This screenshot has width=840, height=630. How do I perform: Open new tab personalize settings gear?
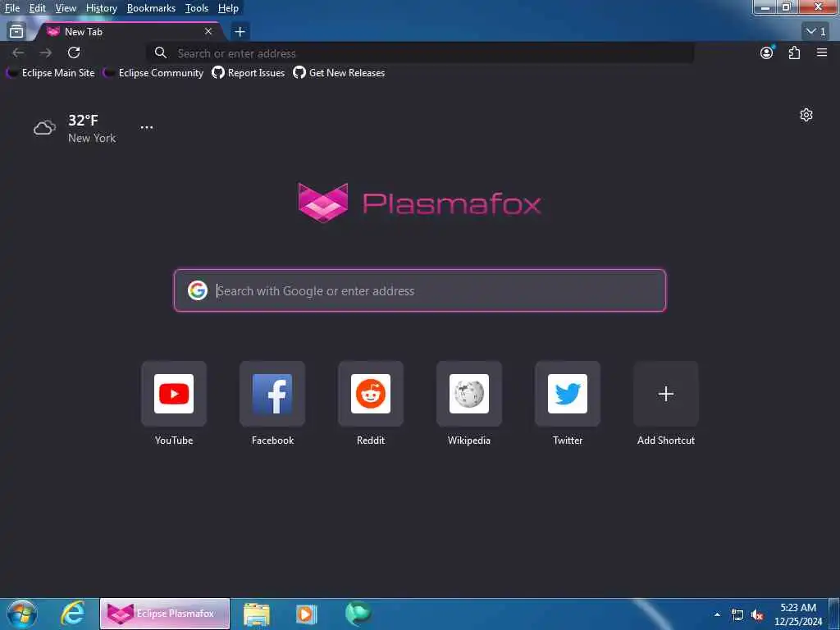[806, 115]
